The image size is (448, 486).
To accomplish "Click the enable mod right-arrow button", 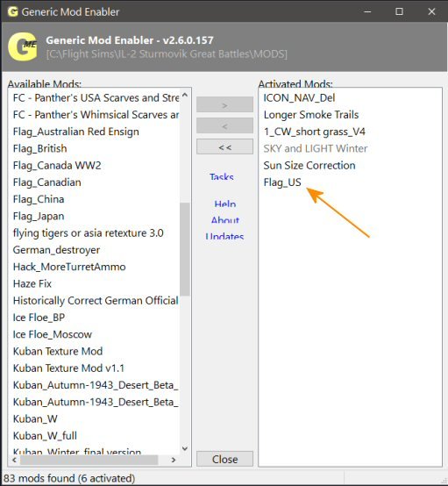I will [x=224, y=104].
